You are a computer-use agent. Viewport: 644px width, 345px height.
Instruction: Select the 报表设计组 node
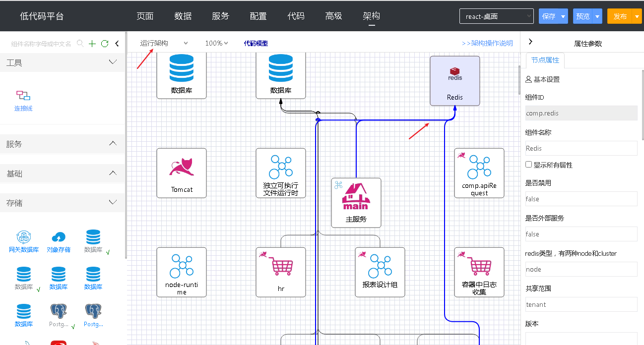pos(380,272)
